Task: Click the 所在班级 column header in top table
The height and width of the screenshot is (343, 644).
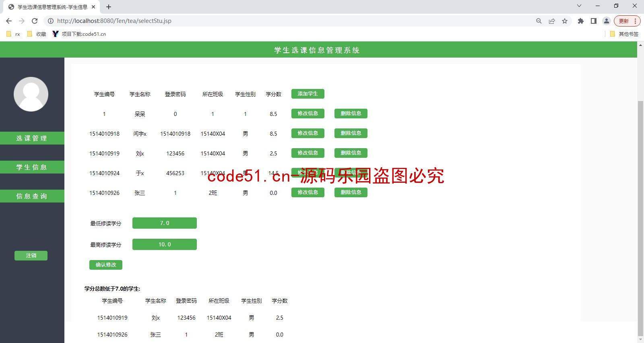Action: pos(213,94)
